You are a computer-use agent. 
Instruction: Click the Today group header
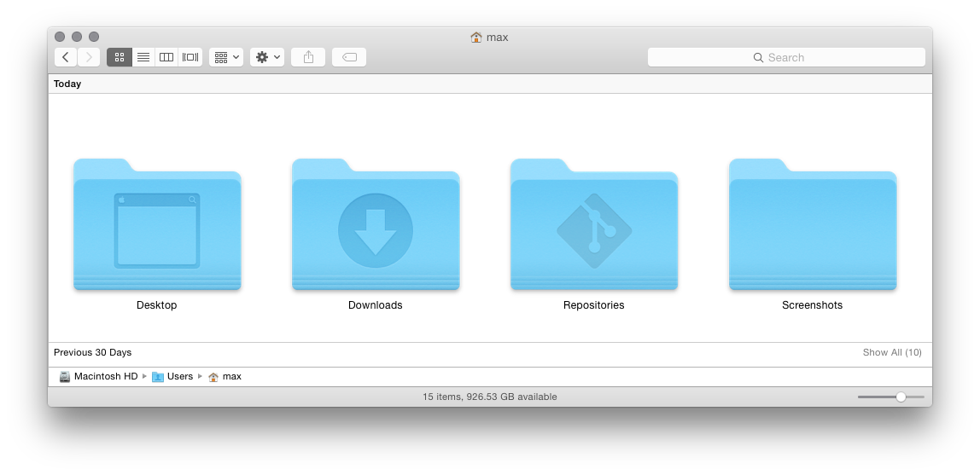point(67,84)
